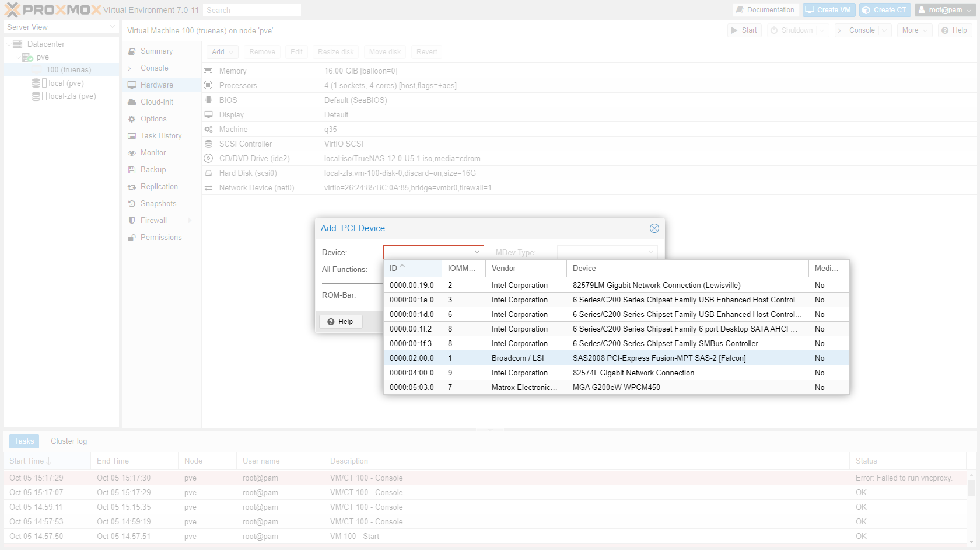Choose the Broadcom SAS2008 PCI device
This screenshot has width=980, height=550.
point(617,358)
